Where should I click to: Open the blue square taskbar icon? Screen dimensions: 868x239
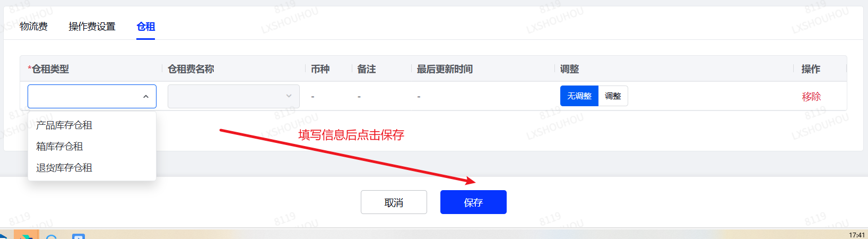tap(79, 236)
